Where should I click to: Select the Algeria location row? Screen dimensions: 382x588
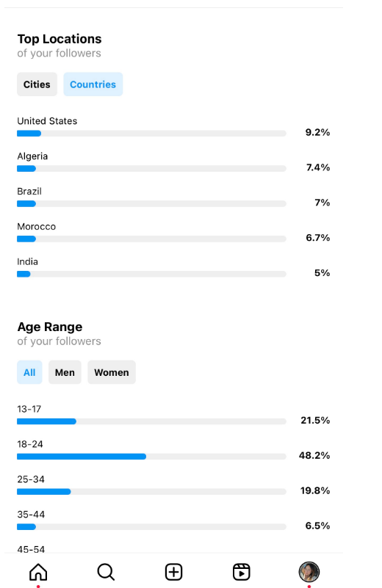(173, 163)
